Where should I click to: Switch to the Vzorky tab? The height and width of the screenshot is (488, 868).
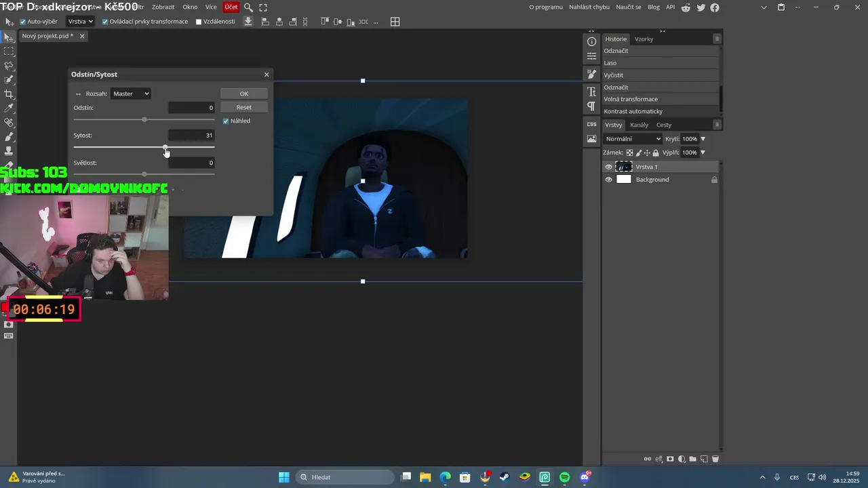[644, 39]
